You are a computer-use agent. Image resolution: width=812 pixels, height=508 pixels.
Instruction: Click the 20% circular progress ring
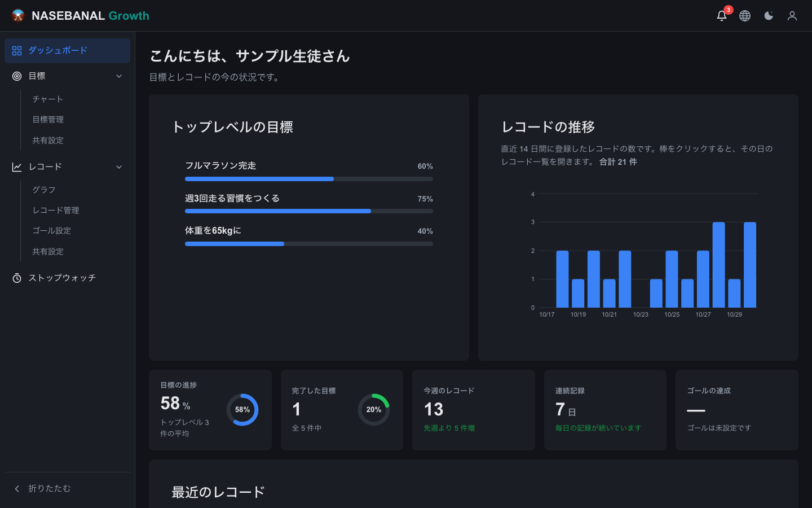374,410
